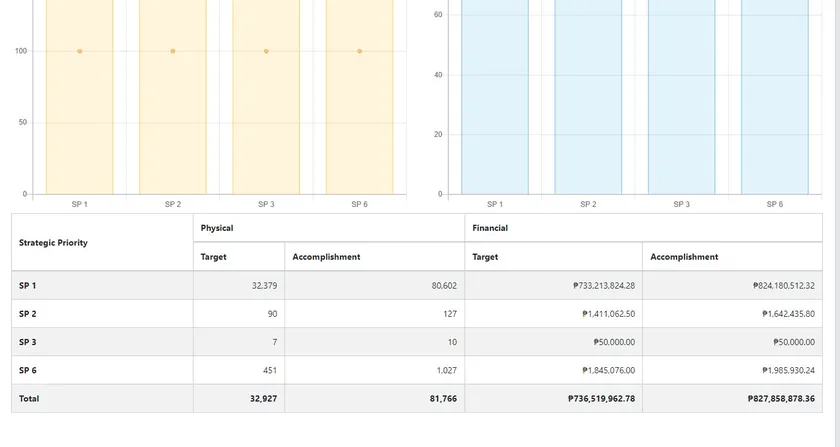Click the SP 2 blue bar in financial chart
This screenshot has height=447, width=840.
(588, 97)
